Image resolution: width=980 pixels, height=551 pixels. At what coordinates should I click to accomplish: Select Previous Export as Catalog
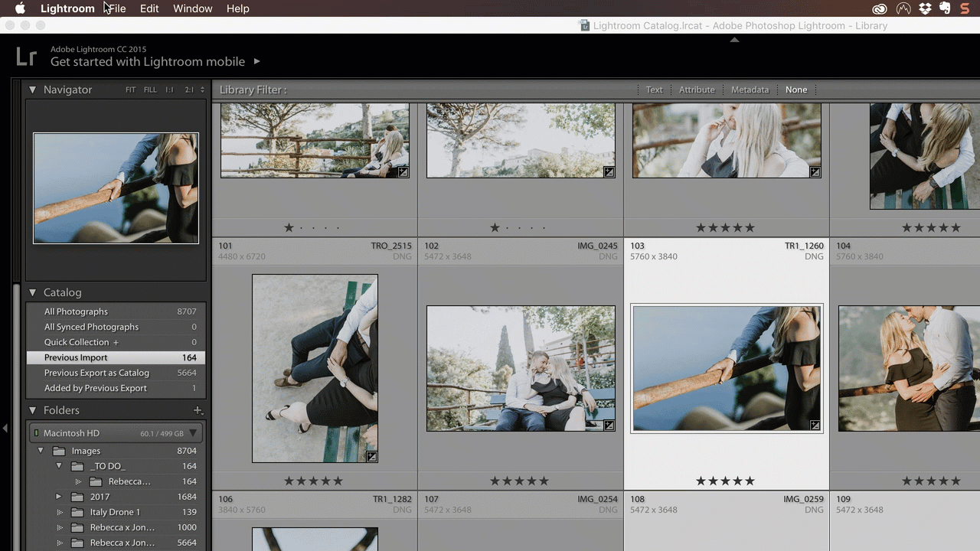click(116, 373)
